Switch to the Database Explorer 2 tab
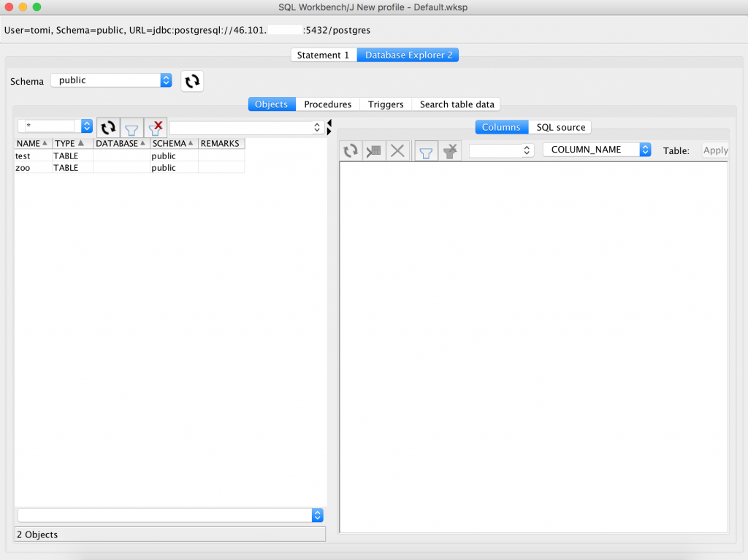Screen dimensions: 748x560 pyautogui.click(x=408, y=55)
